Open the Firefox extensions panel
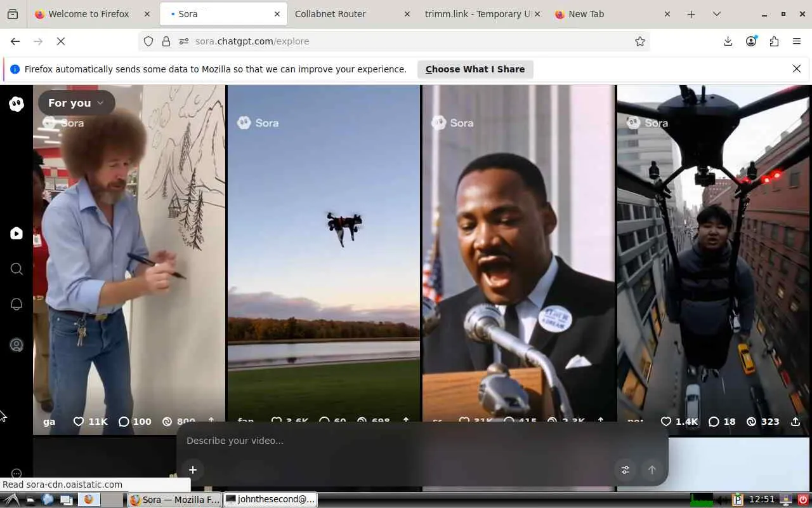The height and width of the screenshot is (508, 812). coord(774,41)
